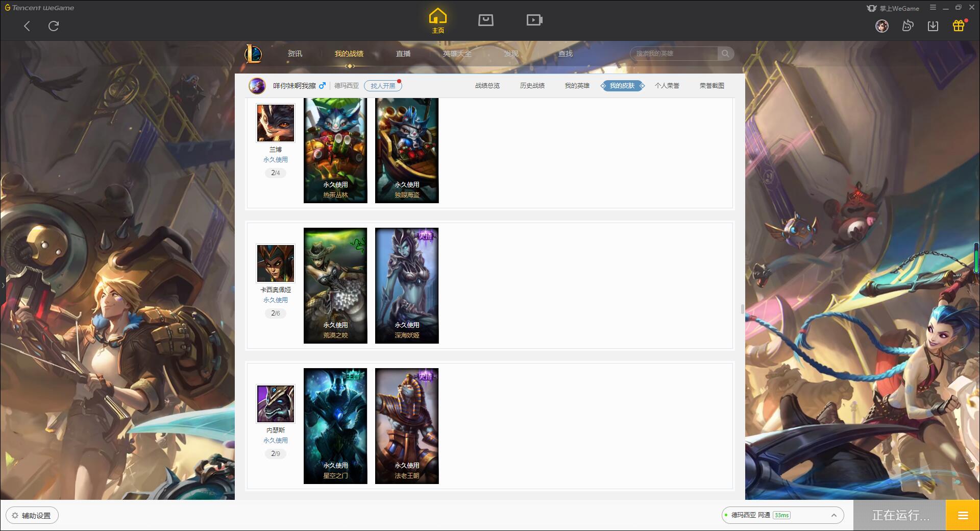Screen dimensions: 980x531
Task: Click the 2/4 skin count badge
Action: tap(276, 173)
